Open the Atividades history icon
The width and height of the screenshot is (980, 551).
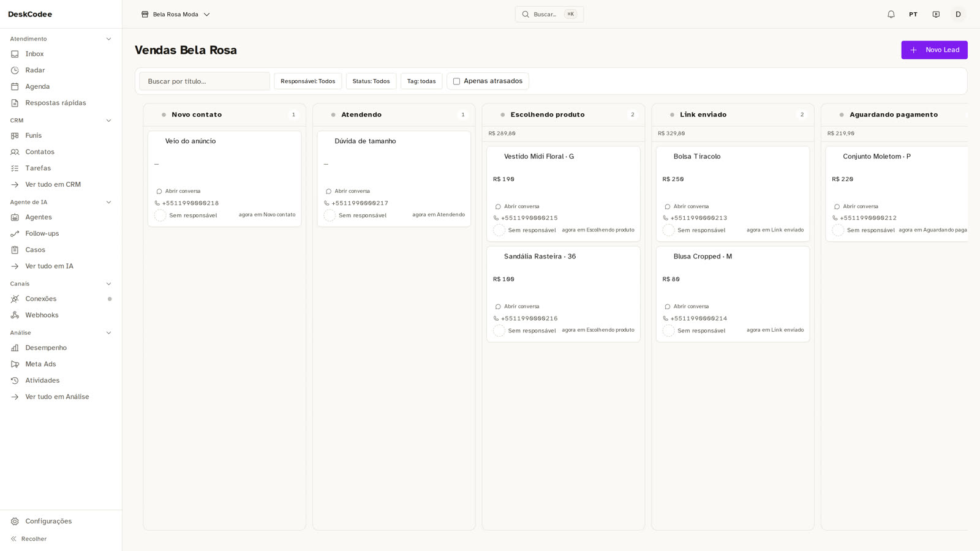pyautogui.click(x=15, y=380)
